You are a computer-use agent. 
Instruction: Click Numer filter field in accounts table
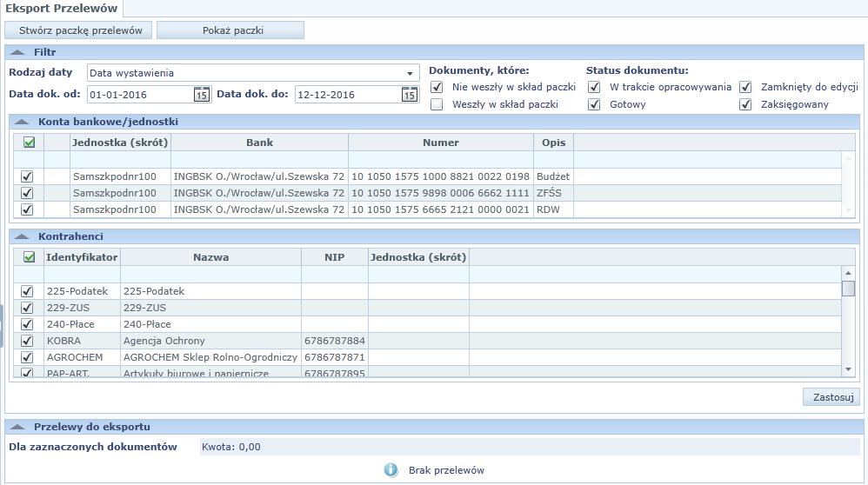441,160
